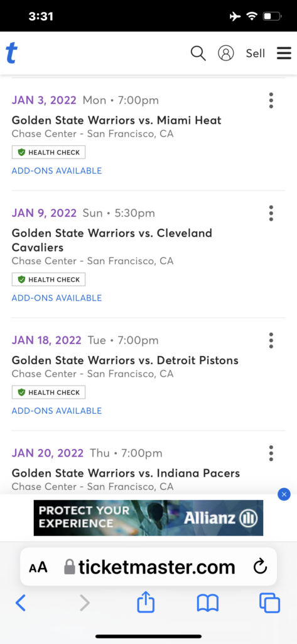Open the hamburger menu
This screenshot has width=297, height=644.
284,53
